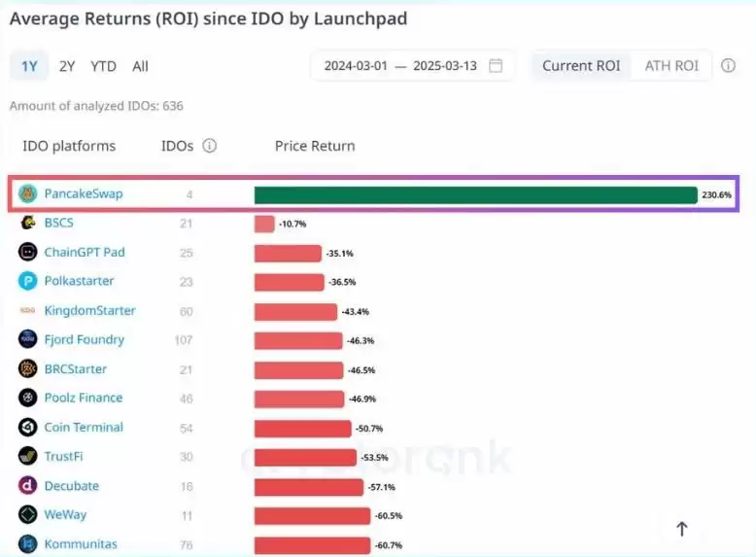Viewport: 756px width, 557px height.
Task: Click PancakeSwap's green 230.6% return bar
Action: click(x=475, y=194)
